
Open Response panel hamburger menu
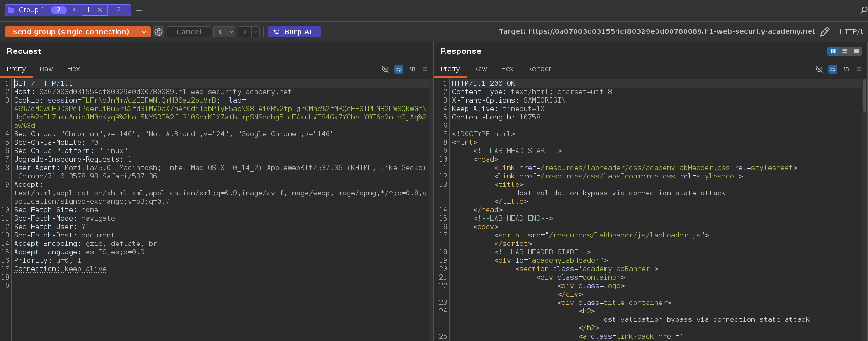(x=859, y=69)
